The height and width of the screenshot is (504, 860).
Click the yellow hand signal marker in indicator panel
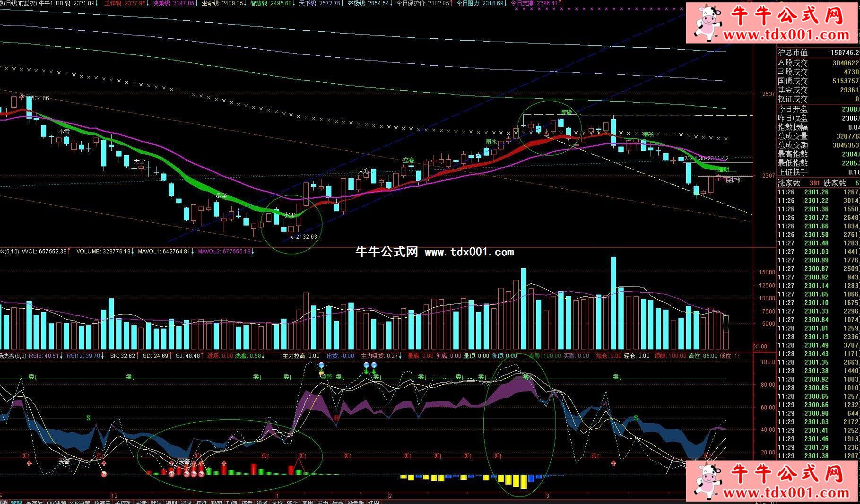[321, 374]
